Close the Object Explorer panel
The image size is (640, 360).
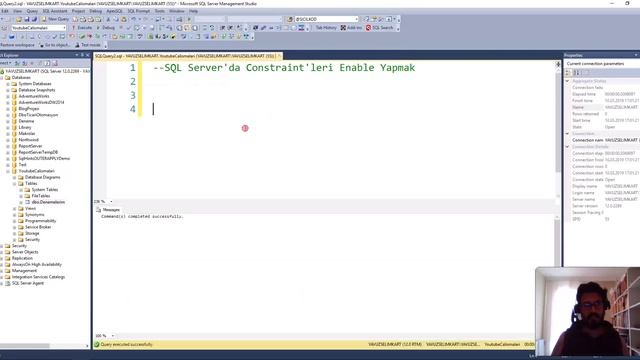(x=87, y=55)
